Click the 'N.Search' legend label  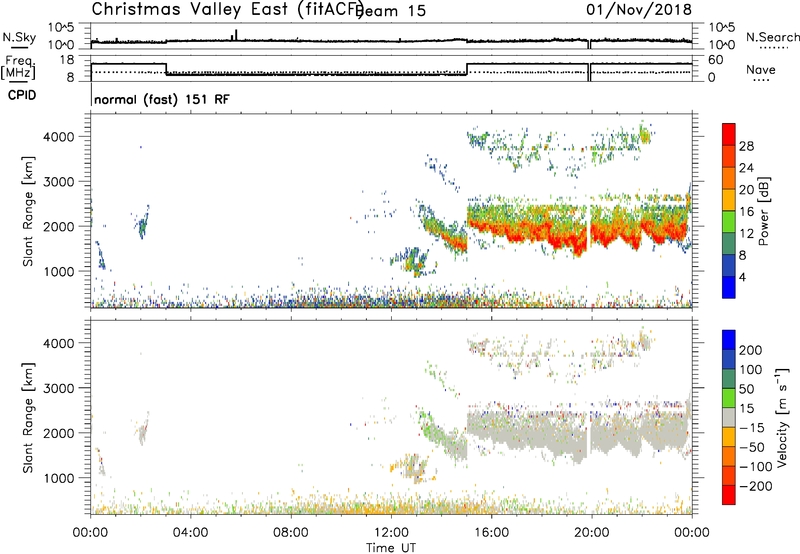(772, 37)
